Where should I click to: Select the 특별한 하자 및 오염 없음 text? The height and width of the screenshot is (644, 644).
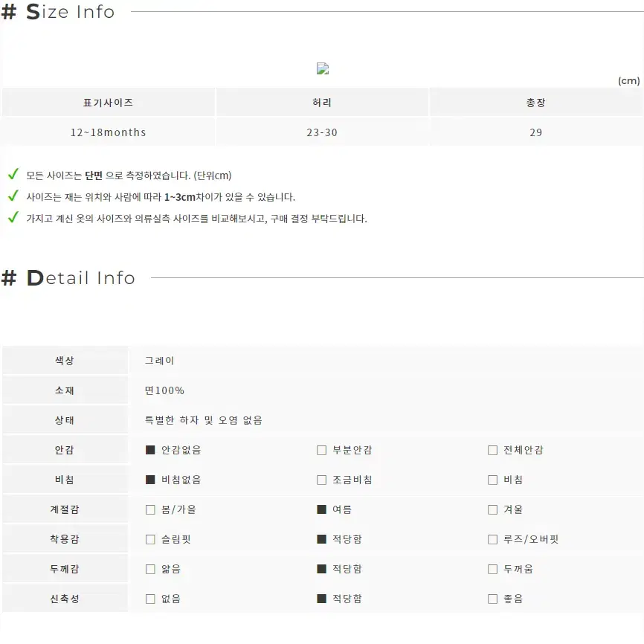(203, 420)
